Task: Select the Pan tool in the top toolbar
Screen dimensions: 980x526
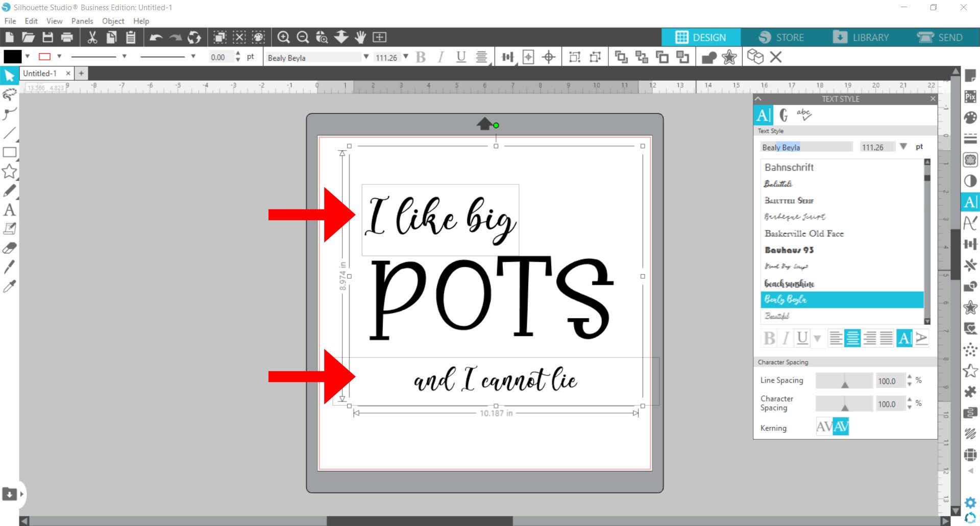Action: pyautogui.click(x=361, y=37)
